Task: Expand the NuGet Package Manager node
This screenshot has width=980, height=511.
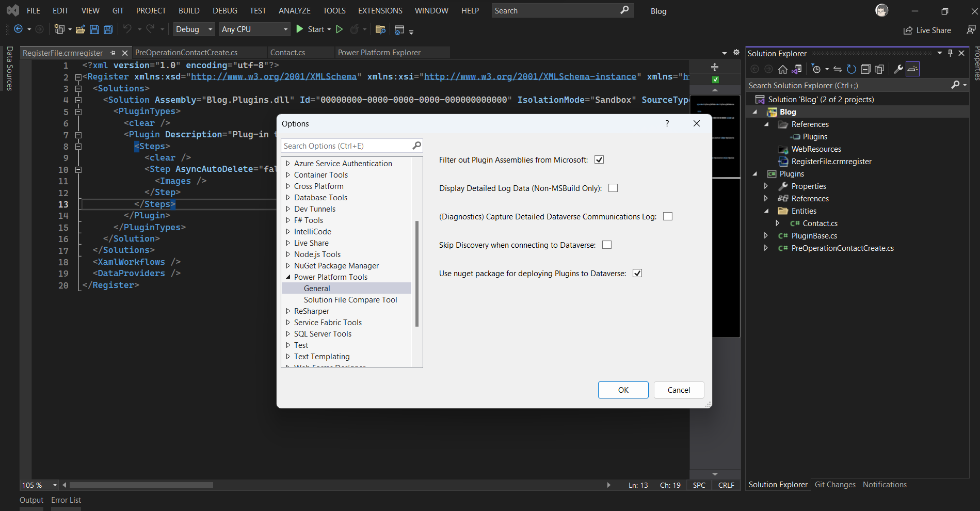Action: 288,266
